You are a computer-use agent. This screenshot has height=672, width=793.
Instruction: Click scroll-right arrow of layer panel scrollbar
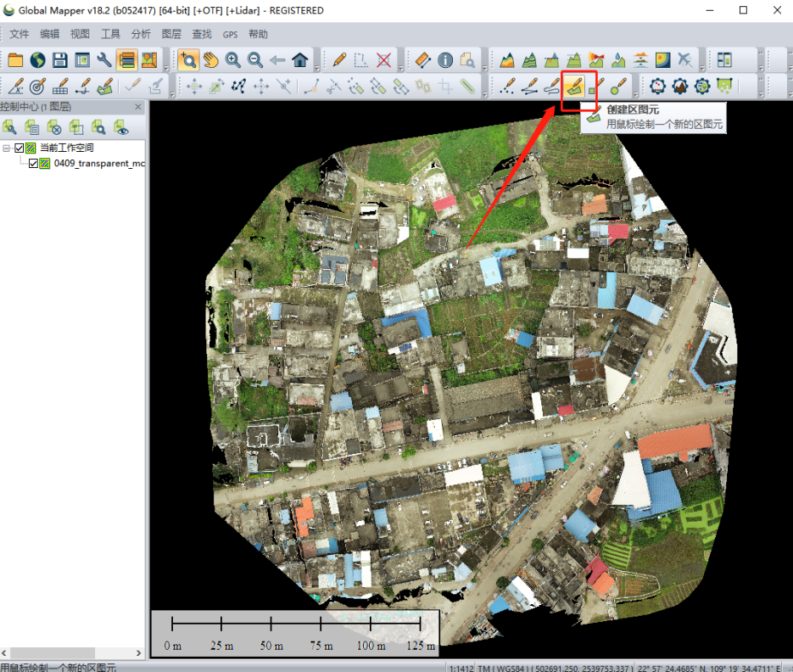point(138,652)
